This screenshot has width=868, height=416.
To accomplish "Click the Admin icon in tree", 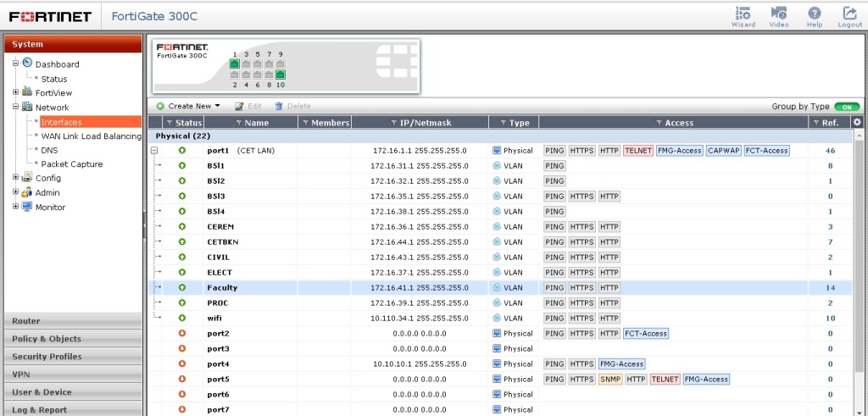I will (27, 192).
